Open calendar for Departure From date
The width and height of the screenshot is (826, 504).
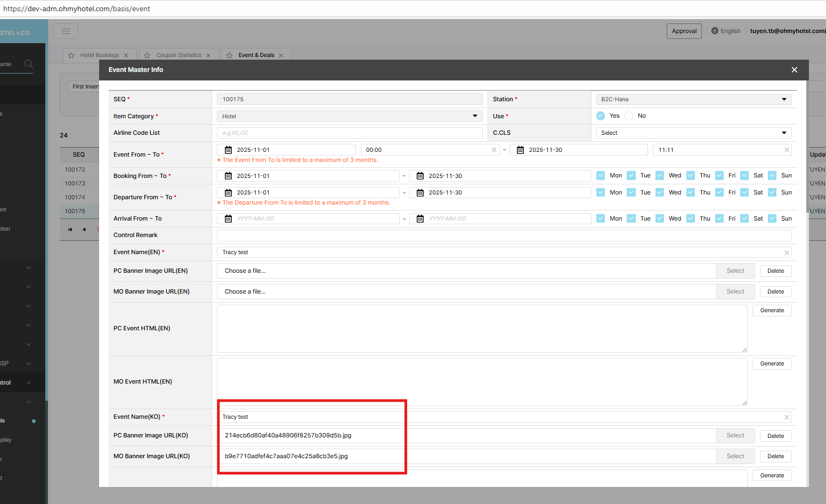click(x=228, y=192)
